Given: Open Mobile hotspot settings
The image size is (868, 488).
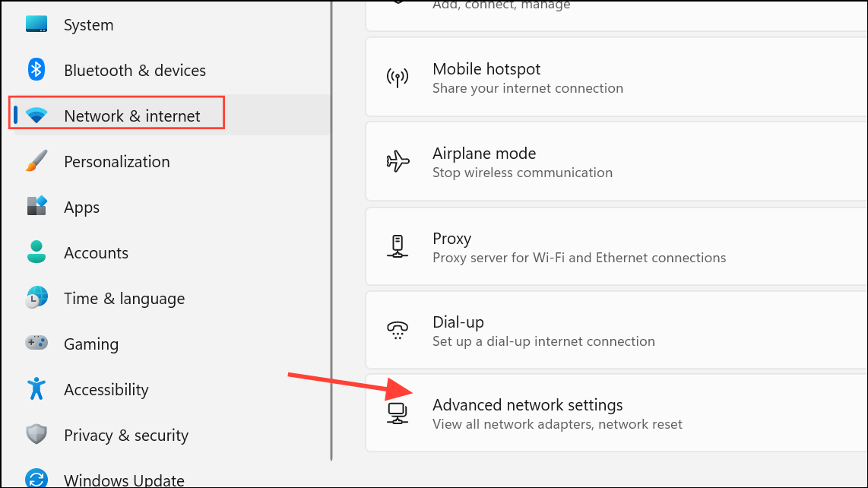Looking at the screenshot, I should [x=616, y=78].
